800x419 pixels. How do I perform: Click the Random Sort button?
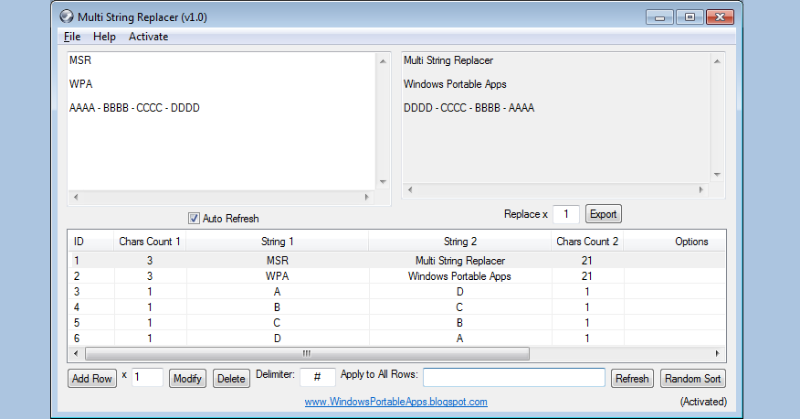(692, 379)
